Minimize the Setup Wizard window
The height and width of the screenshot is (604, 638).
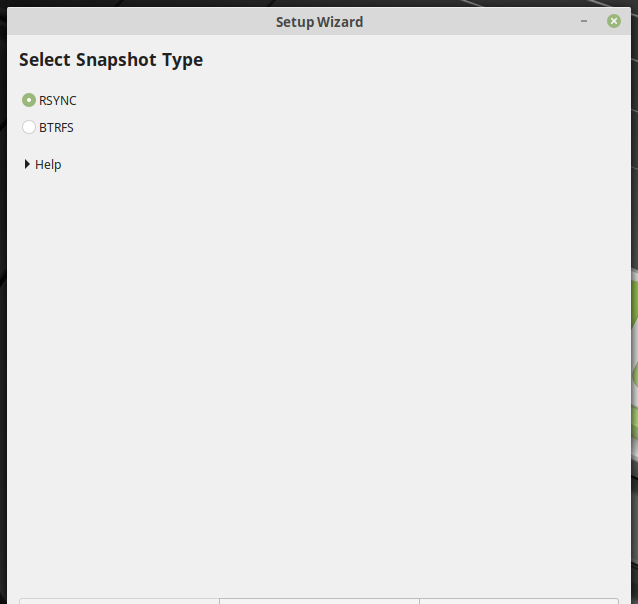click(x=584, y=21)
